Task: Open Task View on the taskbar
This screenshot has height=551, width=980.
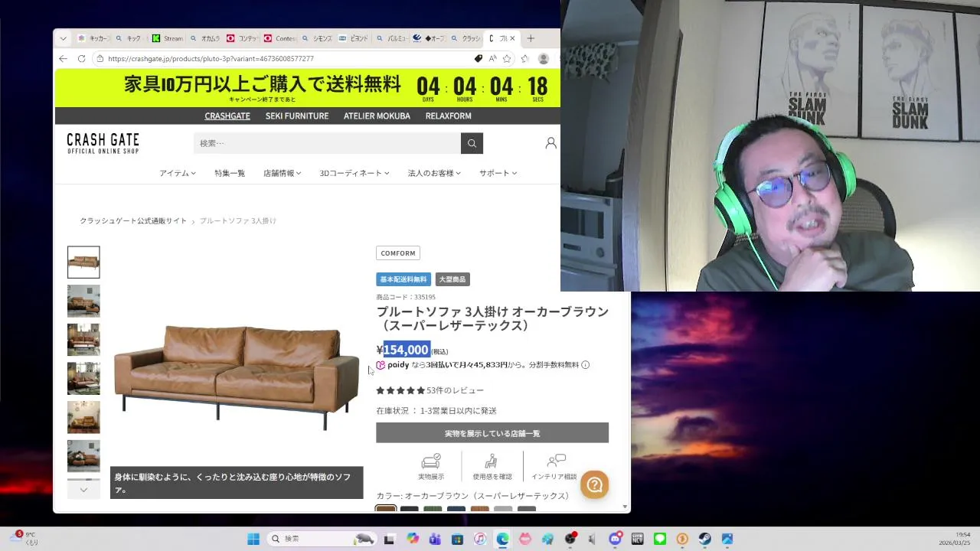Action: coord(389,539)
